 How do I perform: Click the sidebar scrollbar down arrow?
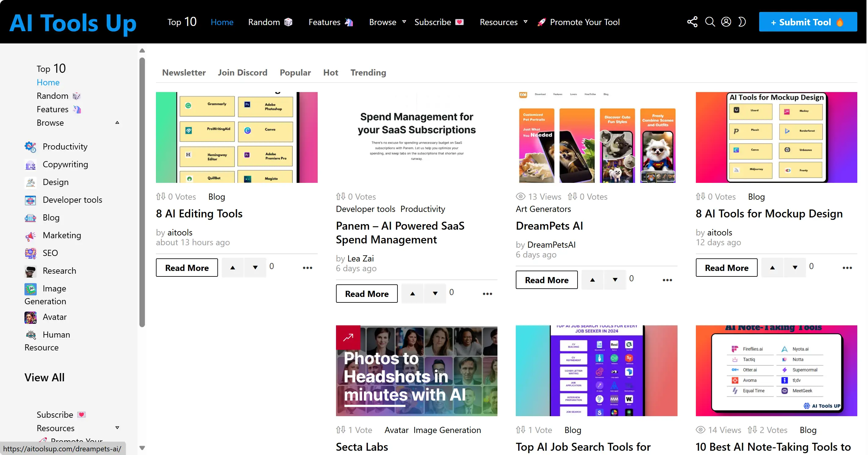tap(142, 448)
